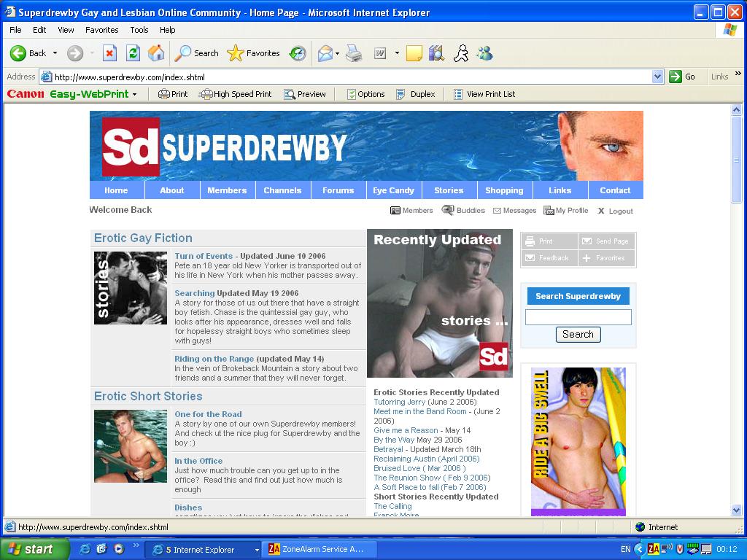Open the yellow Discuss note icon
Screen dimensions: 747x560
(414, 53)
